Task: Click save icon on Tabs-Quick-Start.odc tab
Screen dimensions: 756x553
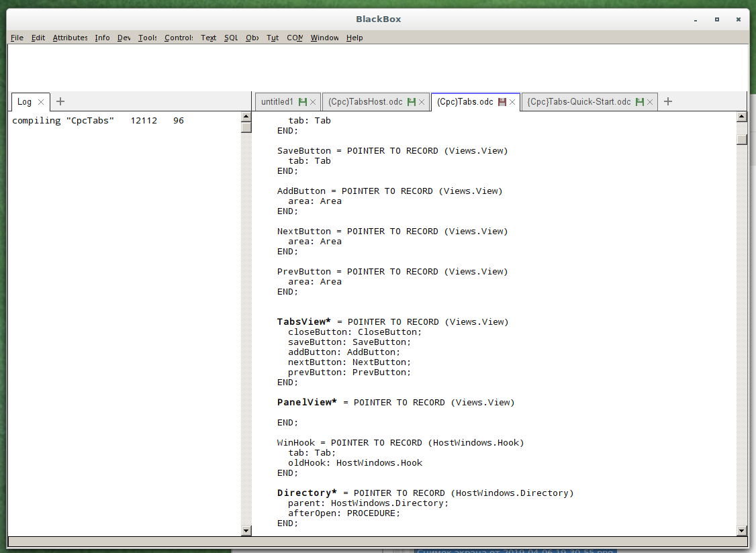Action: tap(640, 102)
